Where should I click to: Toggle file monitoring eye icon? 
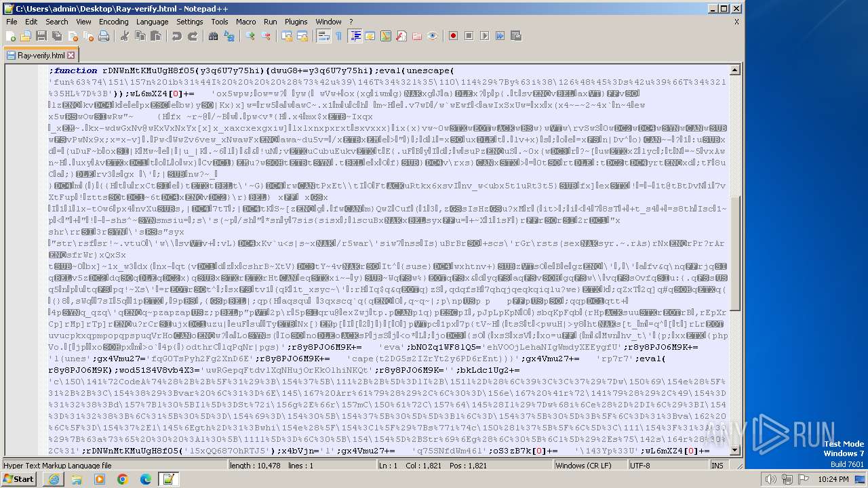coord(433,36)
